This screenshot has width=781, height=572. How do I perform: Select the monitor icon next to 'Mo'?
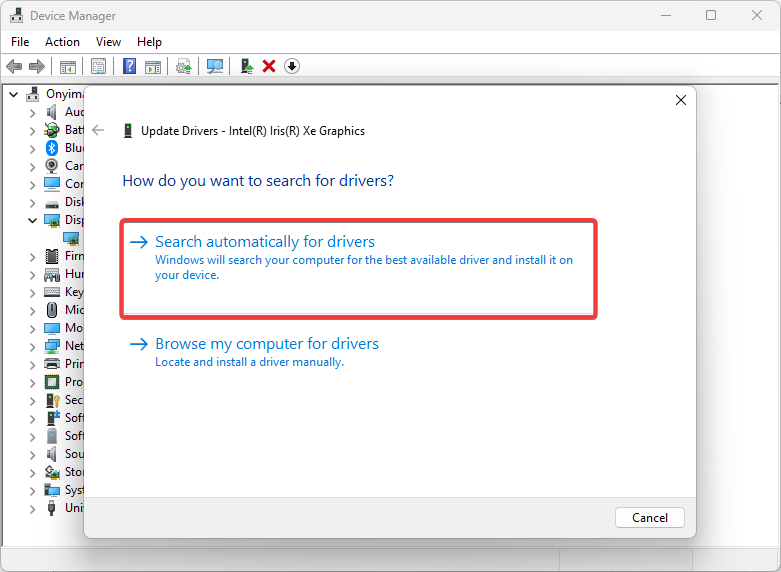(x=52, y=328)
